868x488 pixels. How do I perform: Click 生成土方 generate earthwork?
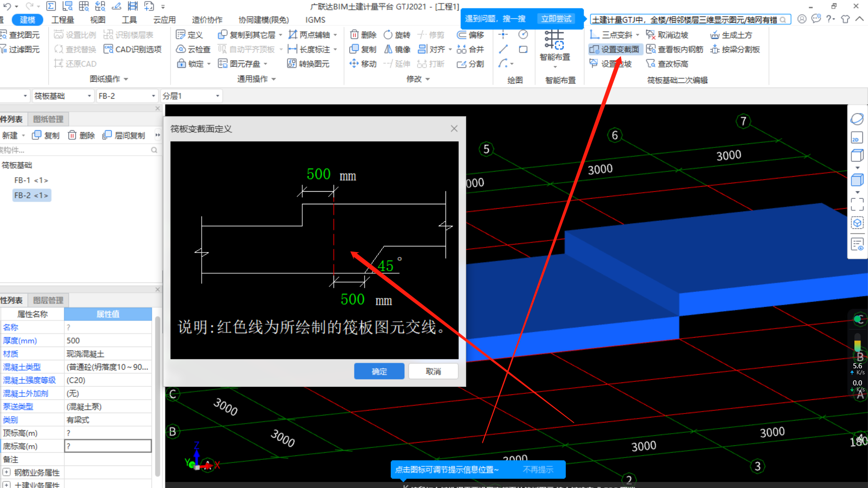click(x=731, y=35)
